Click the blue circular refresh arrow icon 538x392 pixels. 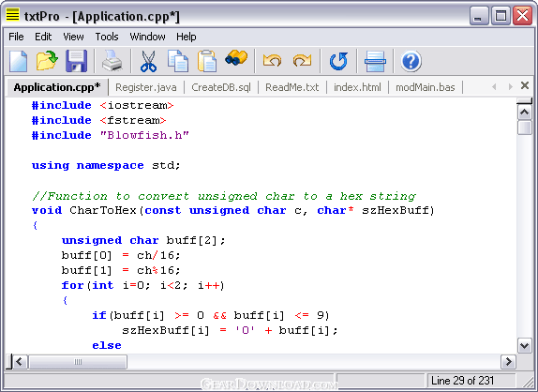click(x=338, y=61)
